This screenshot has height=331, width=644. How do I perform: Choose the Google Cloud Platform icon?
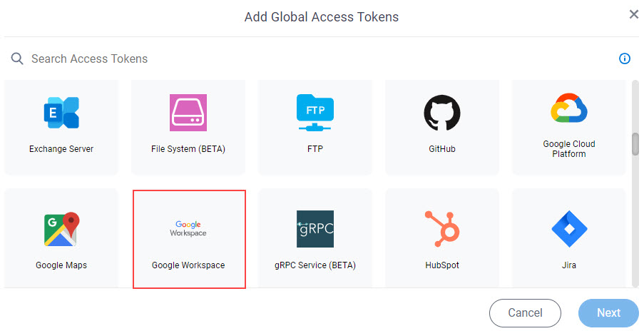(569, 108)
